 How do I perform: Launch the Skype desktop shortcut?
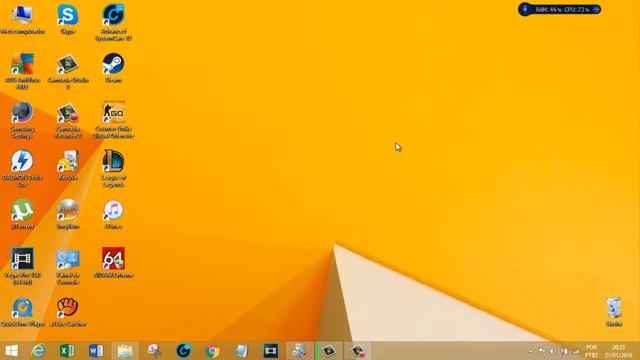pyautogui.click(x=68, y=19)
